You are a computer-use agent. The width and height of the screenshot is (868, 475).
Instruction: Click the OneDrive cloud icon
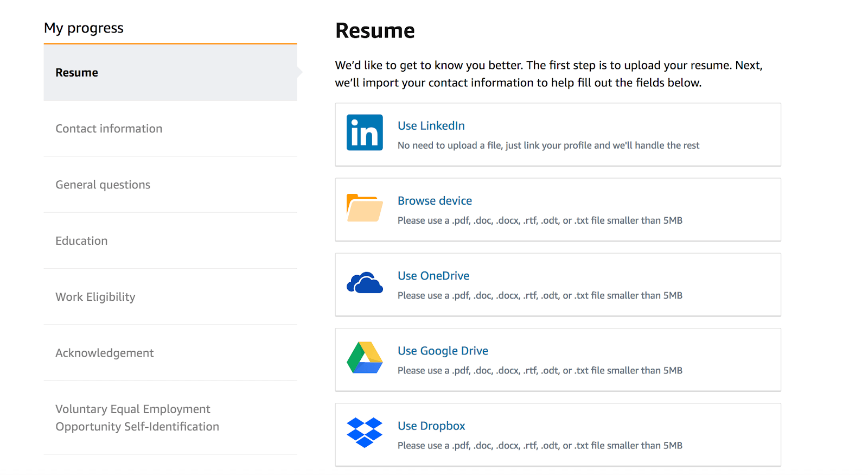coord(365,283)
